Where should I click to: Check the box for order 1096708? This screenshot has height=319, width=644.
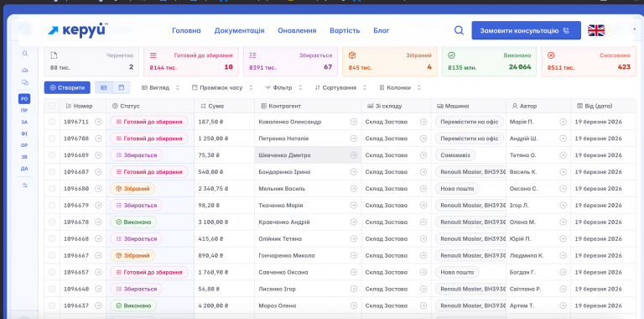52,139
